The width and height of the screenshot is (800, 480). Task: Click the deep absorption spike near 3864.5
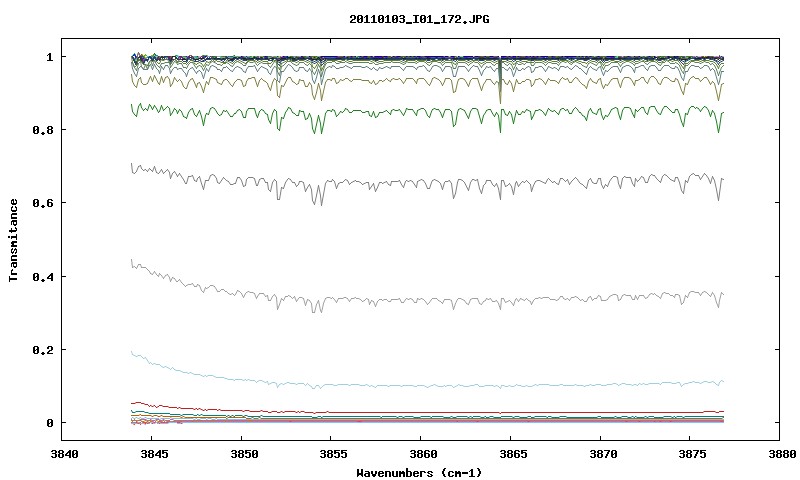point(500,82)
